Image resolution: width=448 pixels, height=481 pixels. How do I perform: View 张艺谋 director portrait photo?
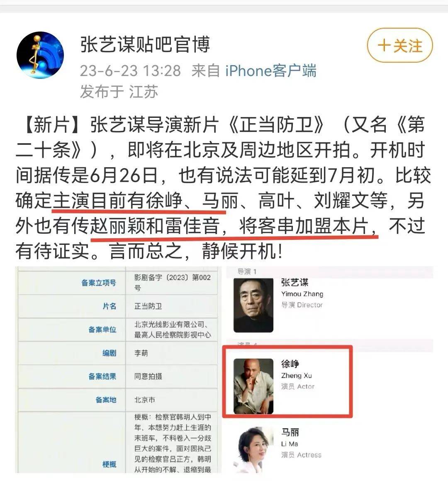pos(253,305)
